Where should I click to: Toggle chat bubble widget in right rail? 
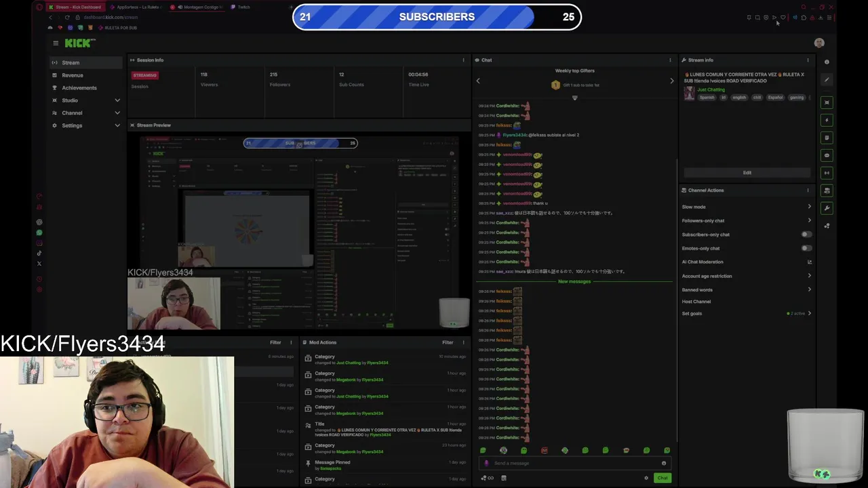tap(827, 155)
